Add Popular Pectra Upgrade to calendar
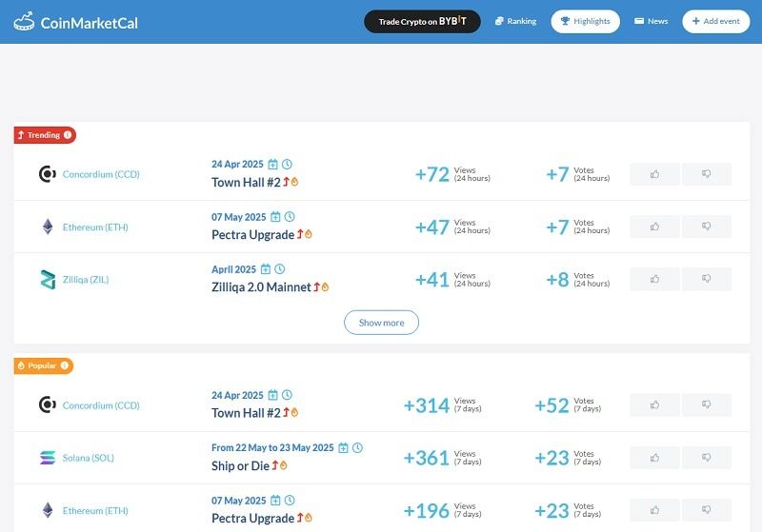The height and width of the screenshot is (532, 762). click(x=275, y=500)
